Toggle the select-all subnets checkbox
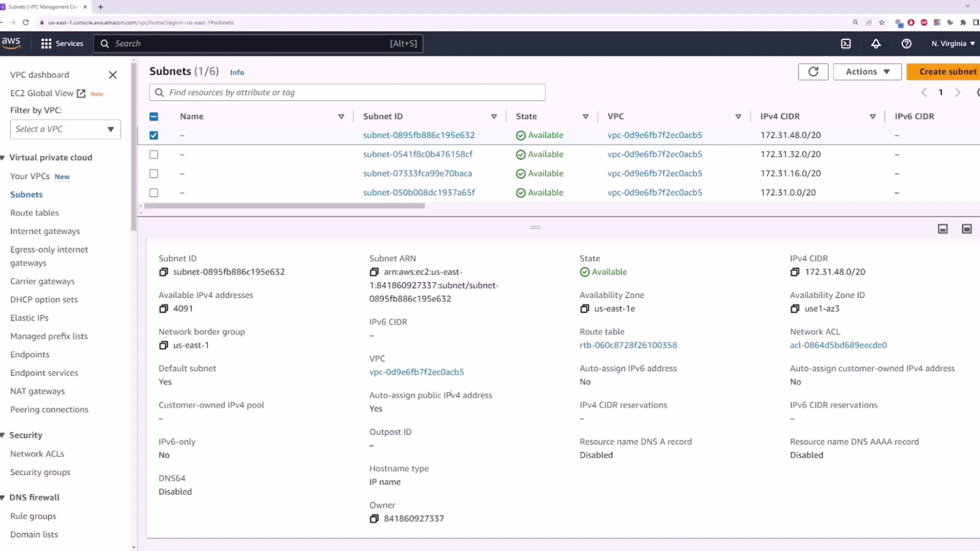The height and width of the screenshot is (551, 980). pos(154,116)
